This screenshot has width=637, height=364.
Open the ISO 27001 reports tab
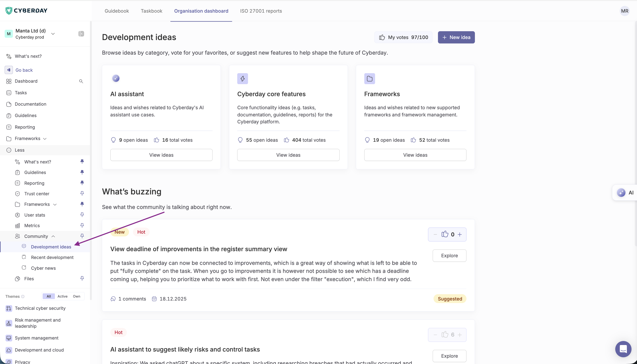click(261, 11)
